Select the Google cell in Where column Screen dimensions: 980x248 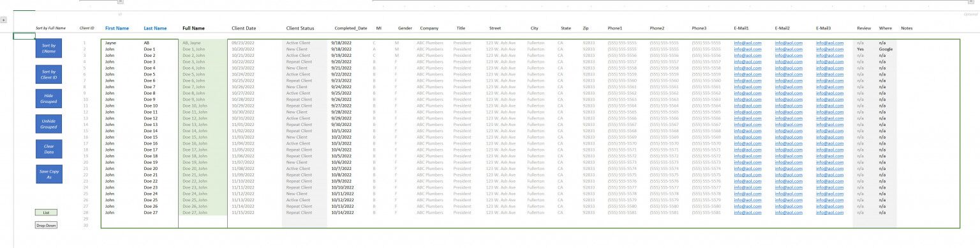point(886,49)
